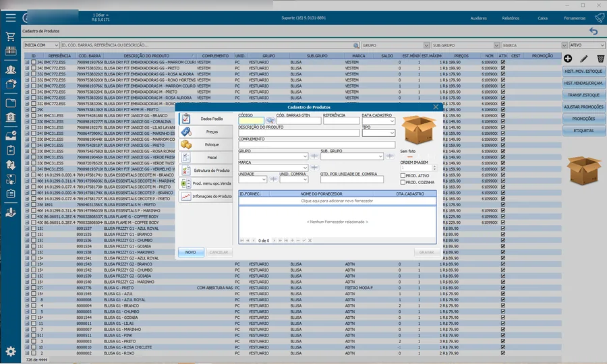This screenshot has width=607, height=364.
Task: Open the bank building icon in sidebar
Action: 11,117
